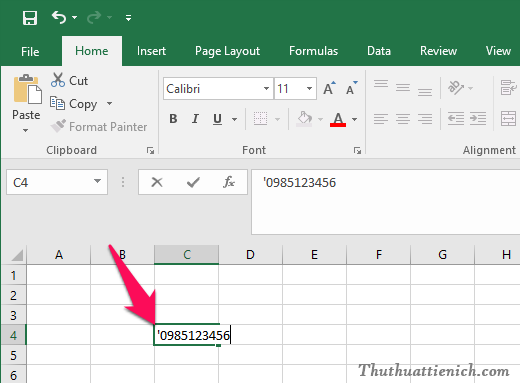Expand the Fill Color dropdown arrow
This screenshot has width=520, height=383.
click(320, 119)
